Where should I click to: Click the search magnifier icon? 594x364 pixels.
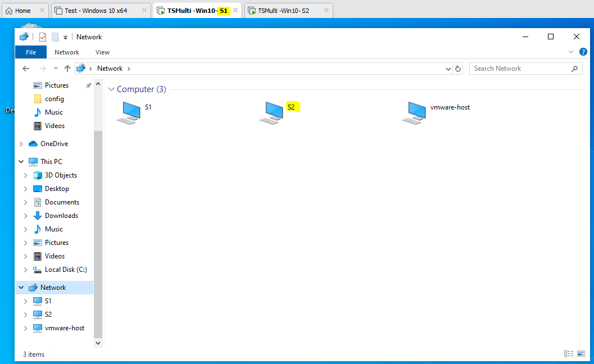575,69
